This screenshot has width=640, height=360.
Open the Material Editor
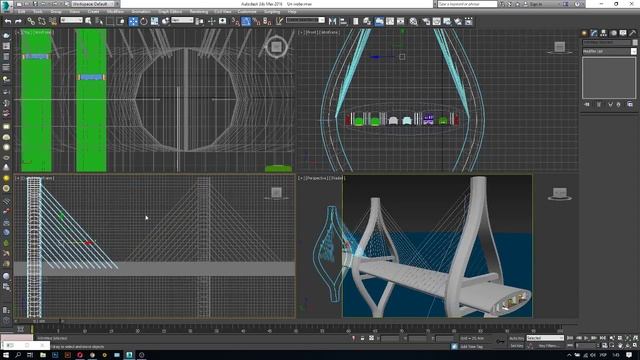[x=413, y=21]
